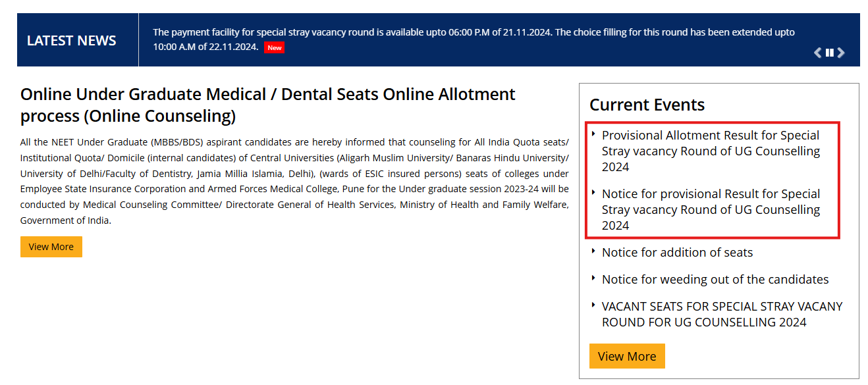This screenshot has height=385, width=868.
Task: Click the arrow beside Notice for addition of seats
Action: (x=593, y=251)
